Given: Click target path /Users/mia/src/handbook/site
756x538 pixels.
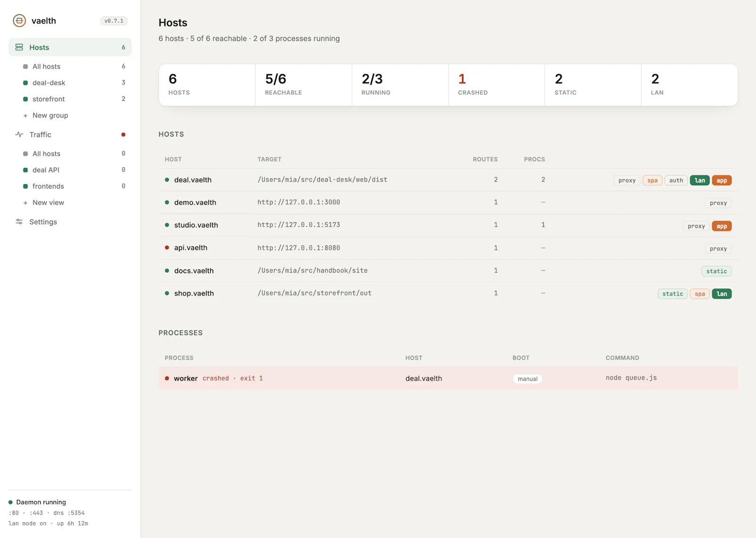Looking at the screenshot, I should coord(312,271).
